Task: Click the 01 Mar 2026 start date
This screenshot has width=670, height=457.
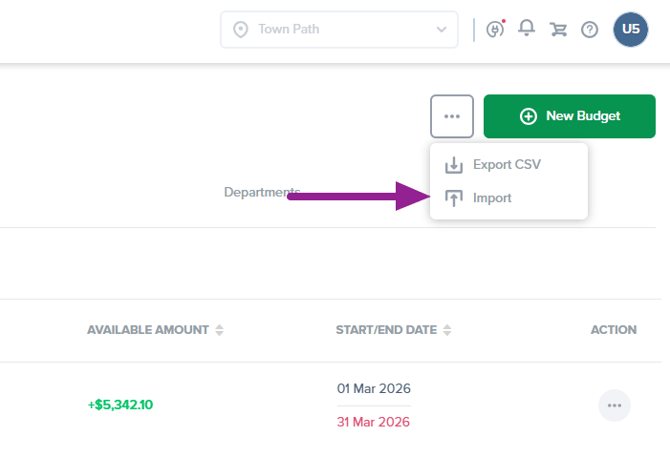Action: point(374,388)
